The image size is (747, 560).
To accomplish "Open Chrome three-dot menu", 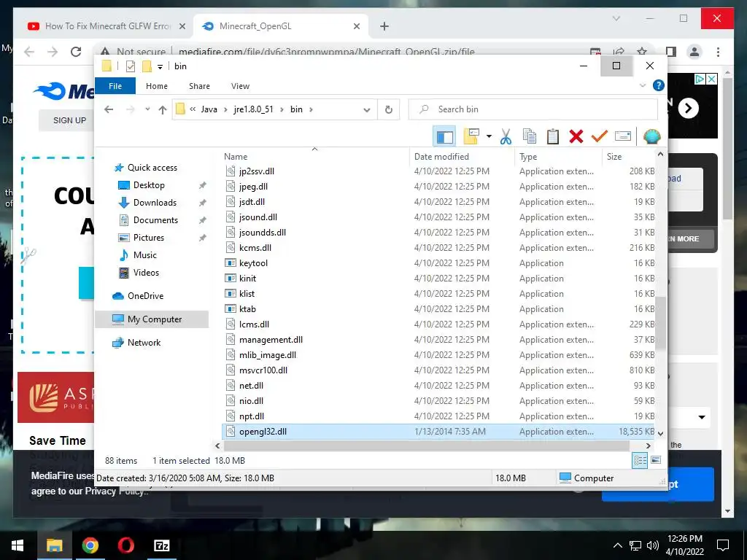I will (x=718, y=52).
